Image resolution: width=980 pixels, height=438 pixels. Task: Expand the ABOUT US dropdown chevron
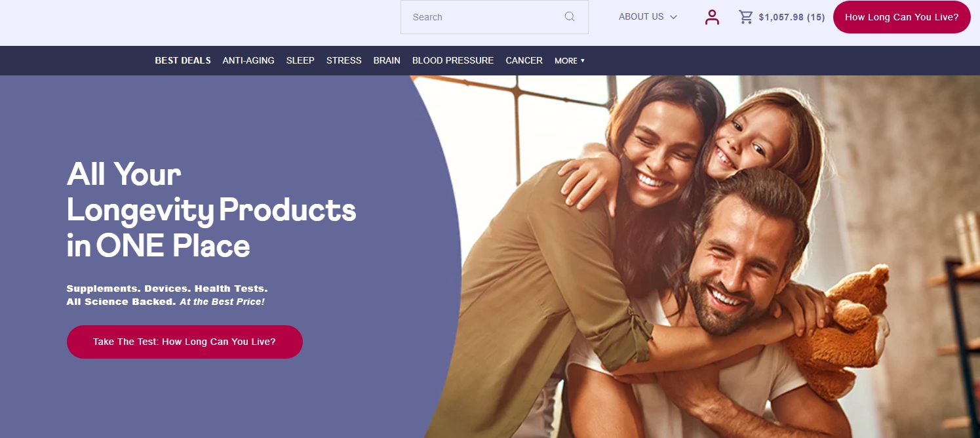[x=673, y=17]
